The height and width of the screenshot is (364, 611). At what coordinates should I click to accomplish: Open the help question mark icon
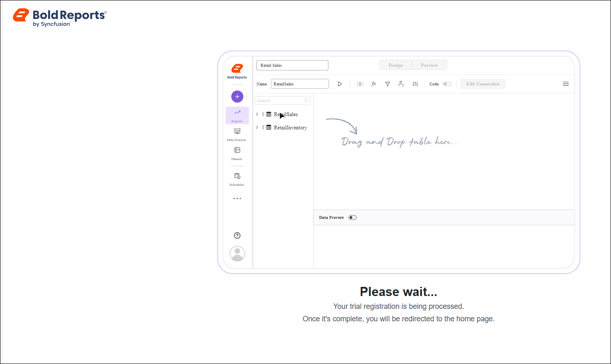click(x=237, y=235)
